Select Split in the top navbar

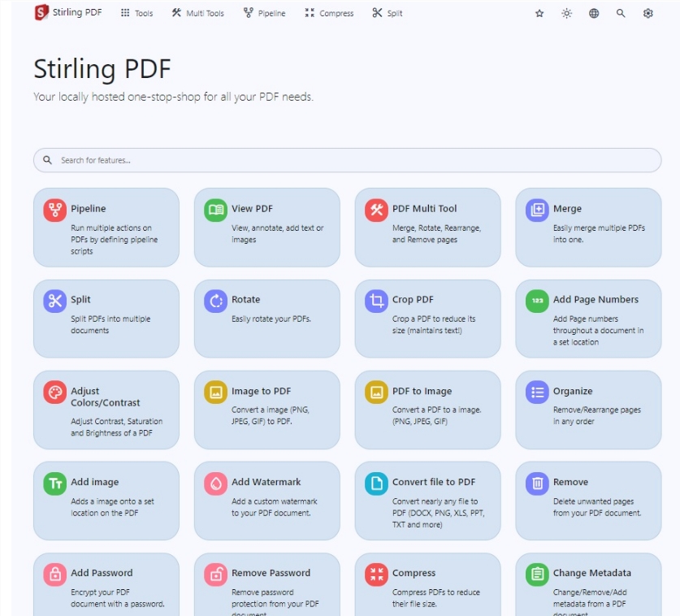pos(388,14)
